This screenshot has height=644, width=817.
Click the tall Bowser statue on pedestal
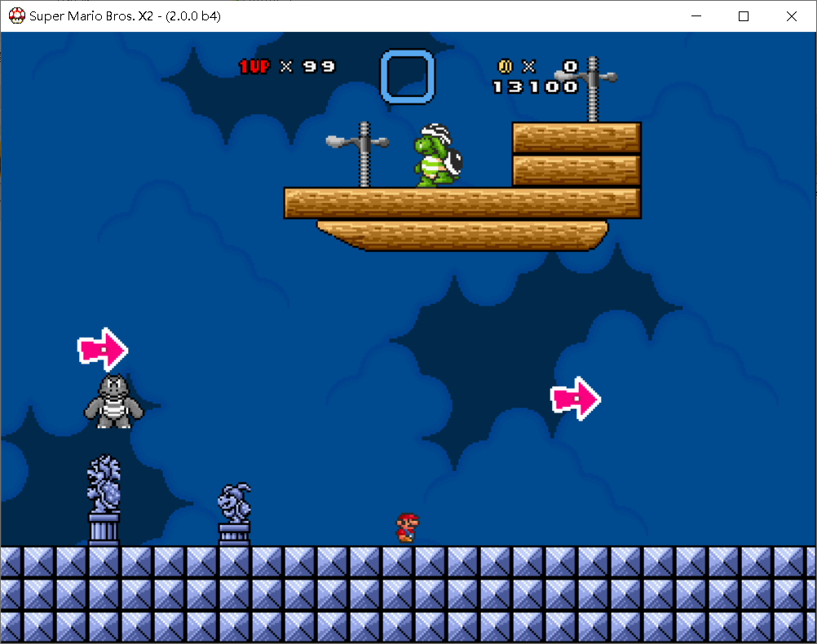(x=104, y=501)
